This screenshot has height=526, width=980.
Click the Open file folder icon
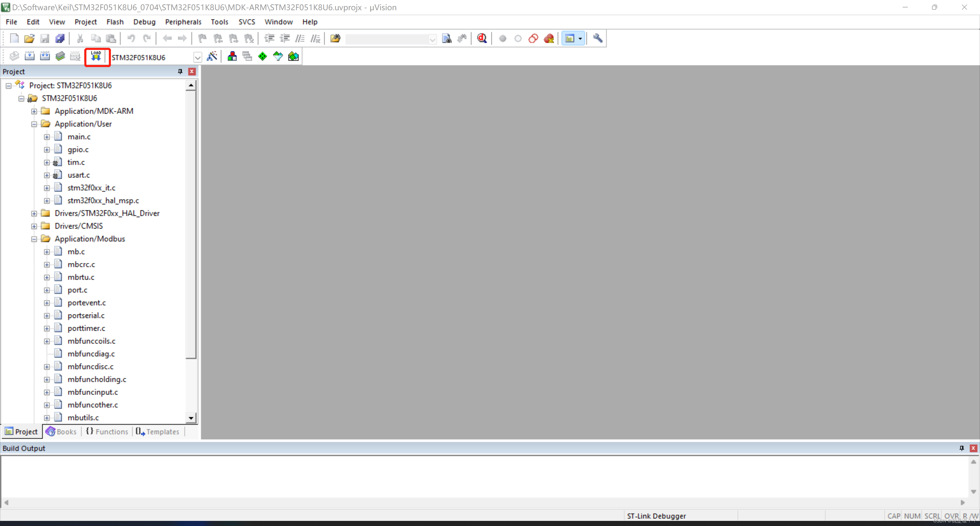(x=29, y=39)
